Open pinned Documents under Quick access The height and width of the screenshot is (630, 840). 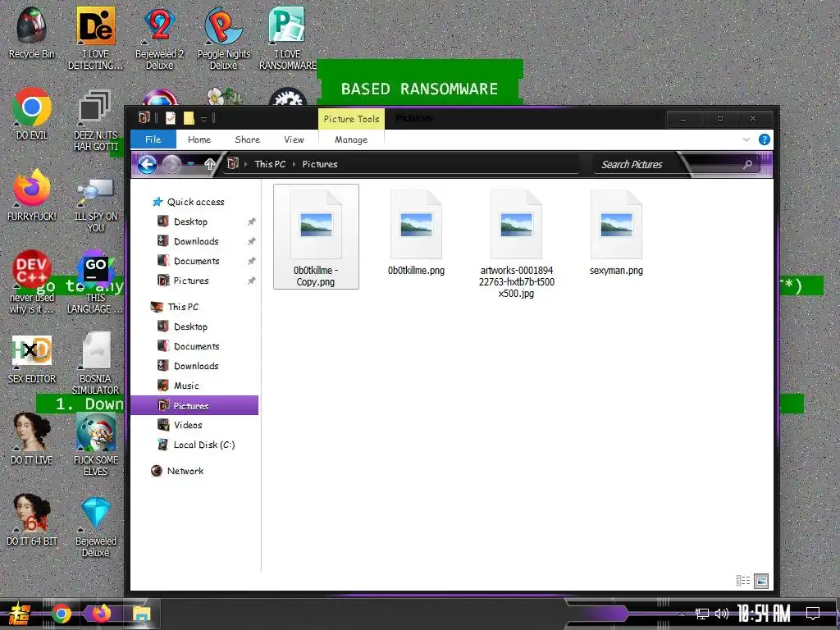tap(197, 261)
